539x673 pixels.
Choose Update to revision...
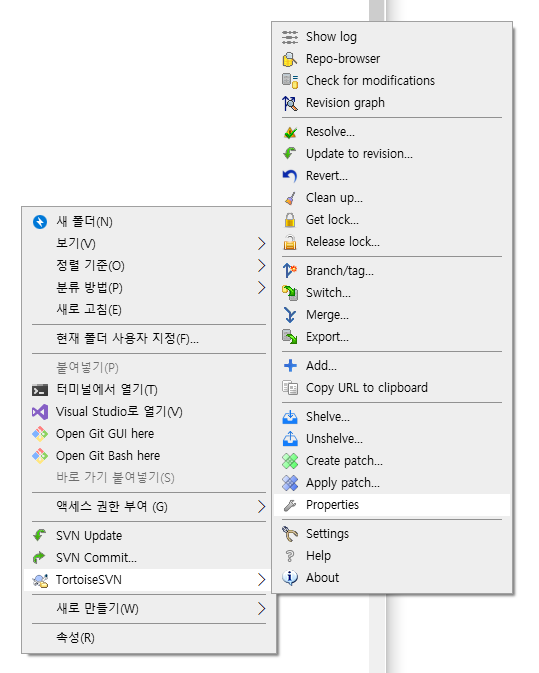392,154
